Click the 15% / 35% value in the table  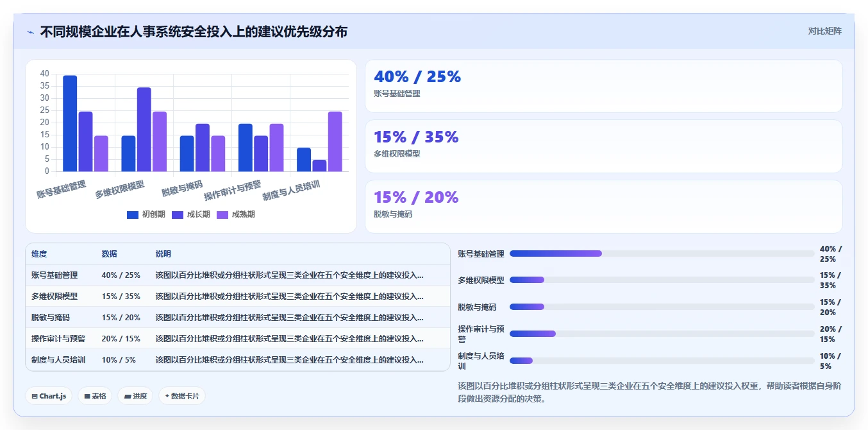coord(121,296)
